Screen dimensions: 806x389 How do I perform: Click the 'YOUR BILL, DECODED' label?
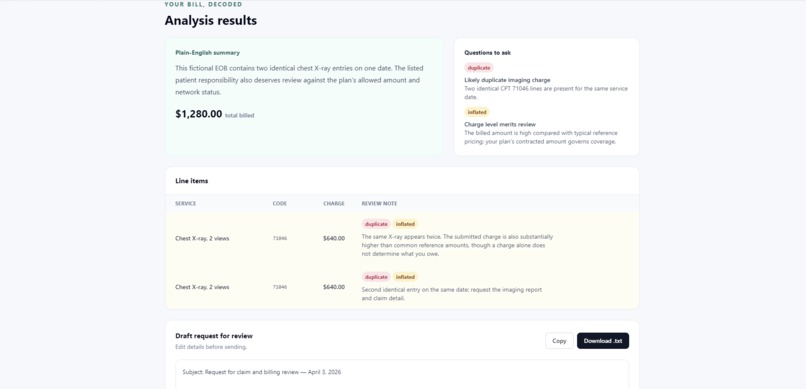[x=203, y=4]
